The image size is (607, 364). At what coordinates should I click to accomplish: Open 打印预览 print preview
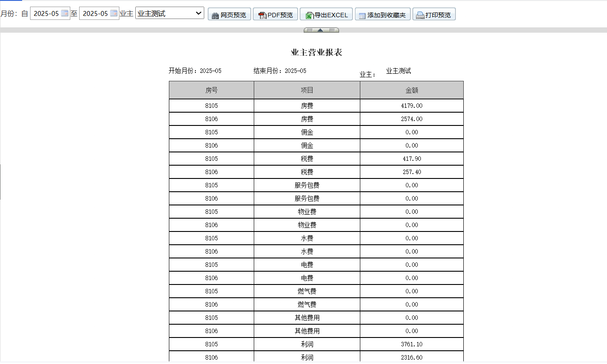pos(434,14)
